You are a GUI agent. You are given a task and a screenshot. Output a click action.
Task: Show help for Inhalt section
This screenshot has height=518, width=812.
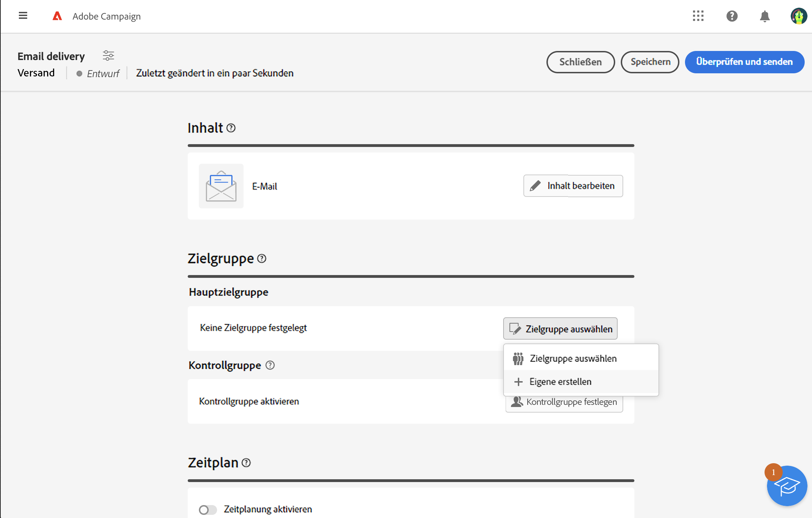click(231, 128)
